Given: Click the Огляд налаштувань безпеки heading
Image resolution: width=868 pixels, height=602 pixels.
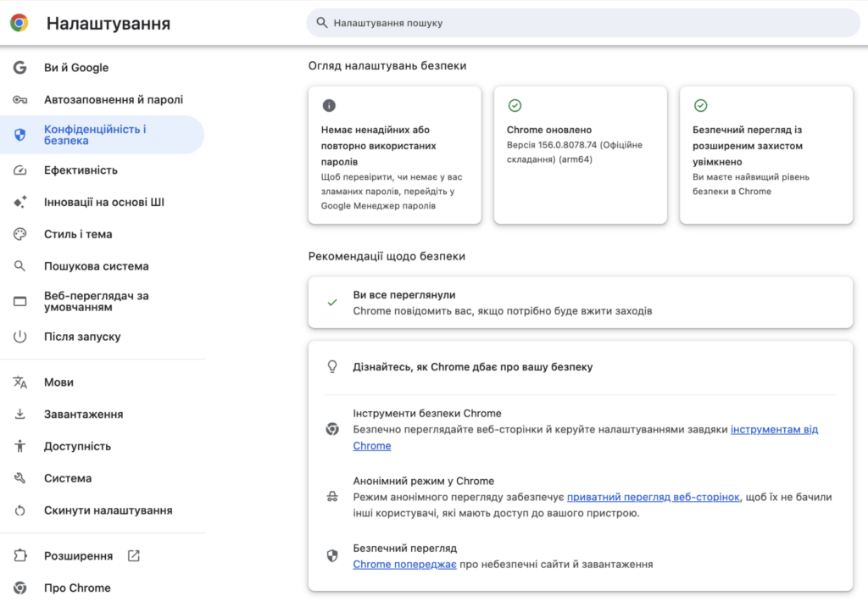Looking at the screenshot, I should click(387, 66).
